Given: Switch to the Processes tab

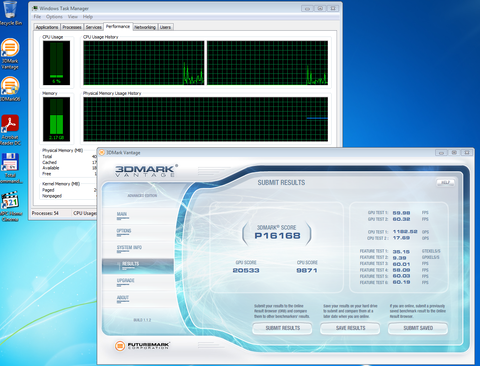Looking at the screenshot, I should (x=72, y=27).
